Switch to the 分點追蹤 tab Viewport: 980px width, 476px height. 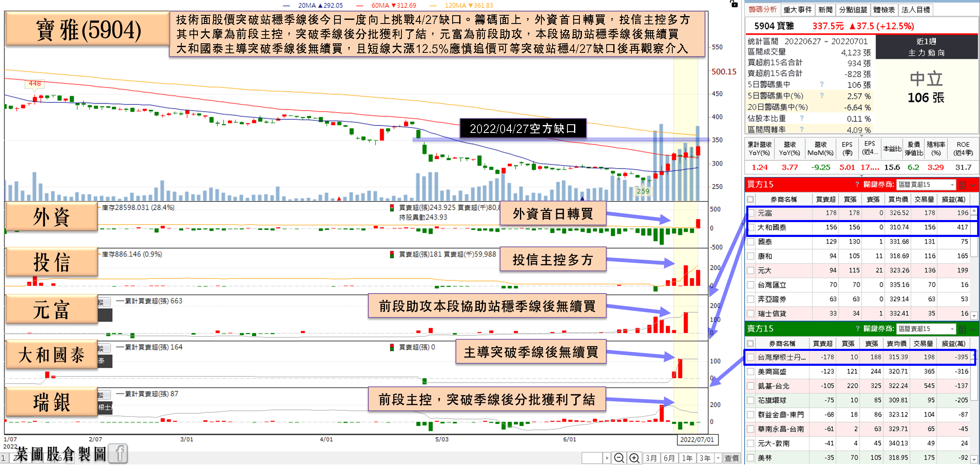pos(853,9)
